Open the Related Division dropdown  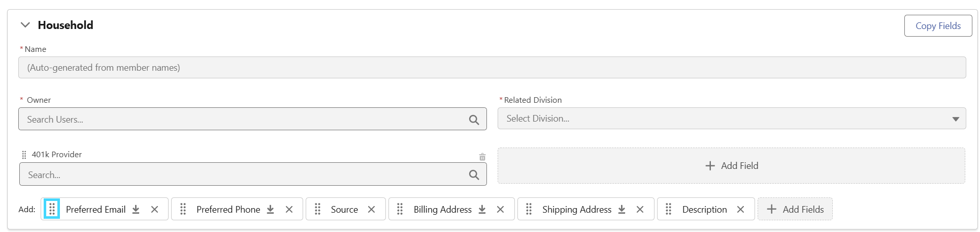[x=732, y=119]
